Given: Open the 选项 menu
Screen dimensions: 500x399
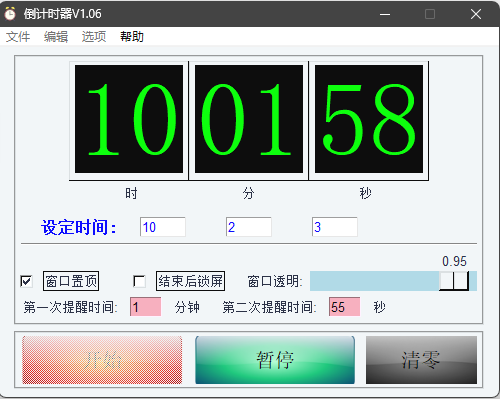Looking at the screenshot, I should coord(94,37).
